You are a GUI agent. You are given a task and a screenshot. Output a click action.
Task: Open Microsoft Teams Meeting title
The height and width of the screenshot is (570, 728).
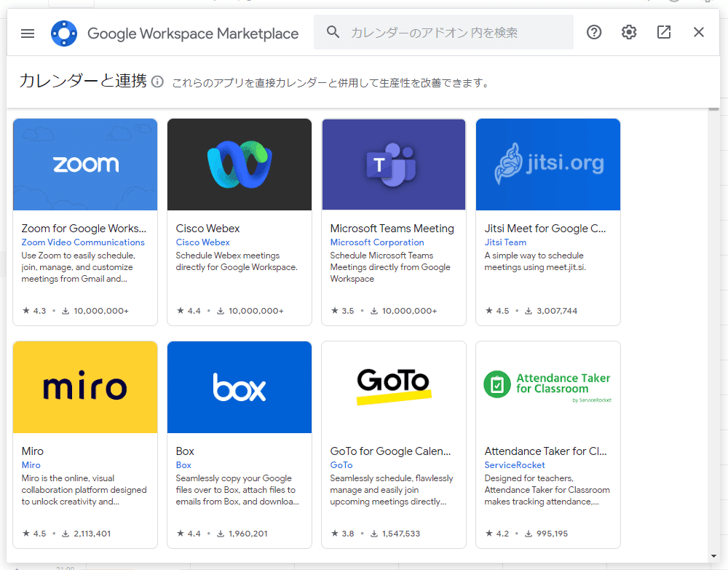(392, 229)
